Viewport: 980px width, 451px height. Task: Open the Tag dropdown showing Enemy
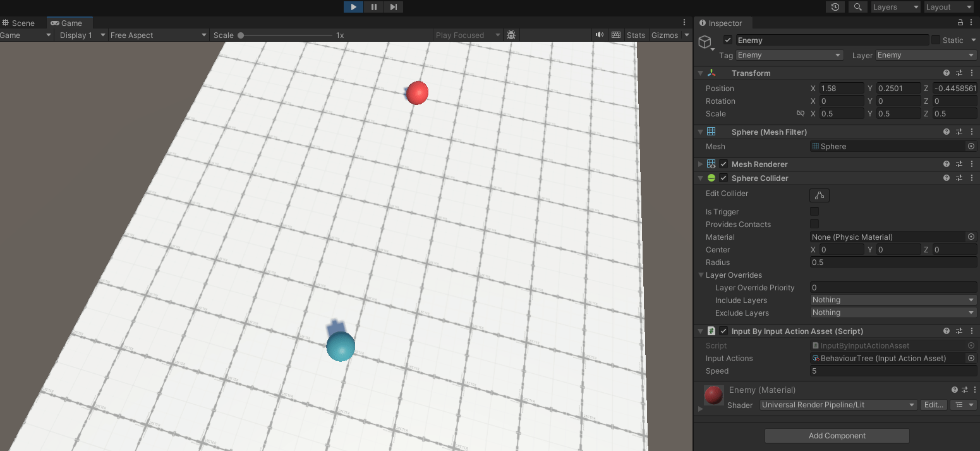(789, 55)
